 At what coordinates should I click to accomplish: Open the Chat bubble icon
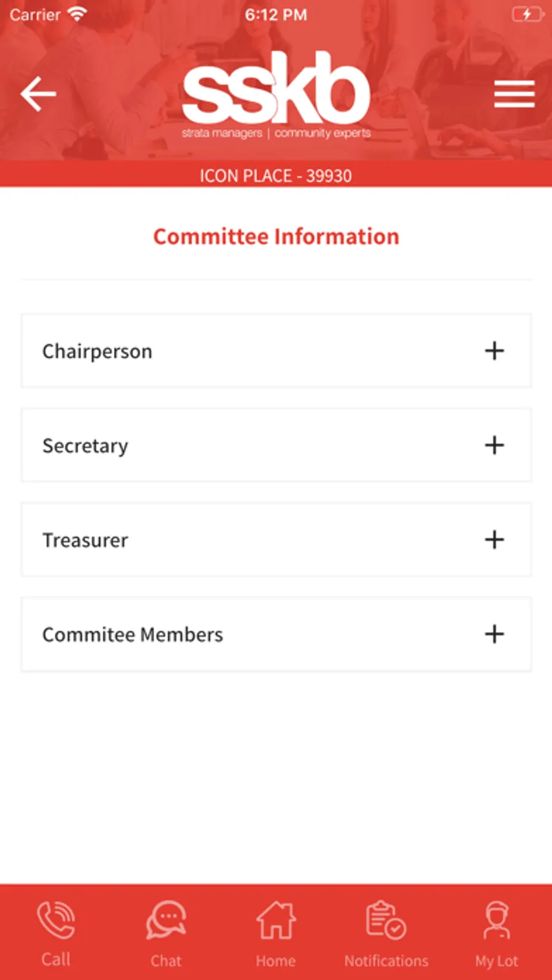pos(166,920)
